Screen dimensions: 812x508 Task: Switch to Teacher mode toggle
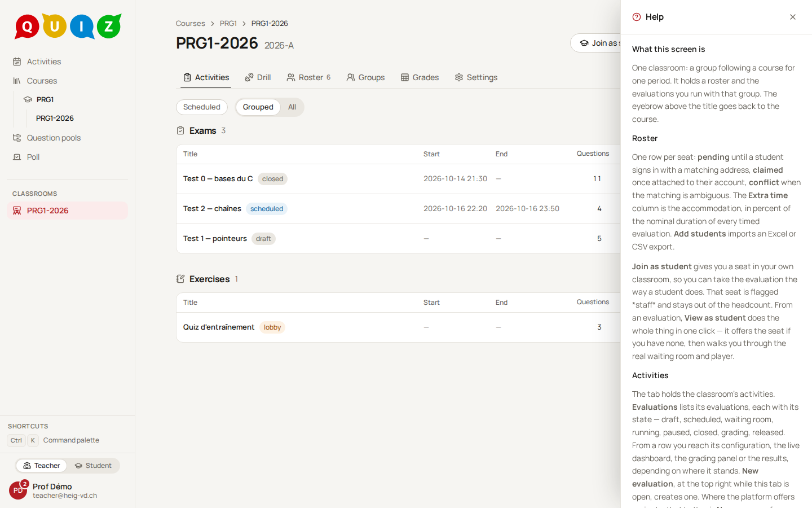(42, 466)
